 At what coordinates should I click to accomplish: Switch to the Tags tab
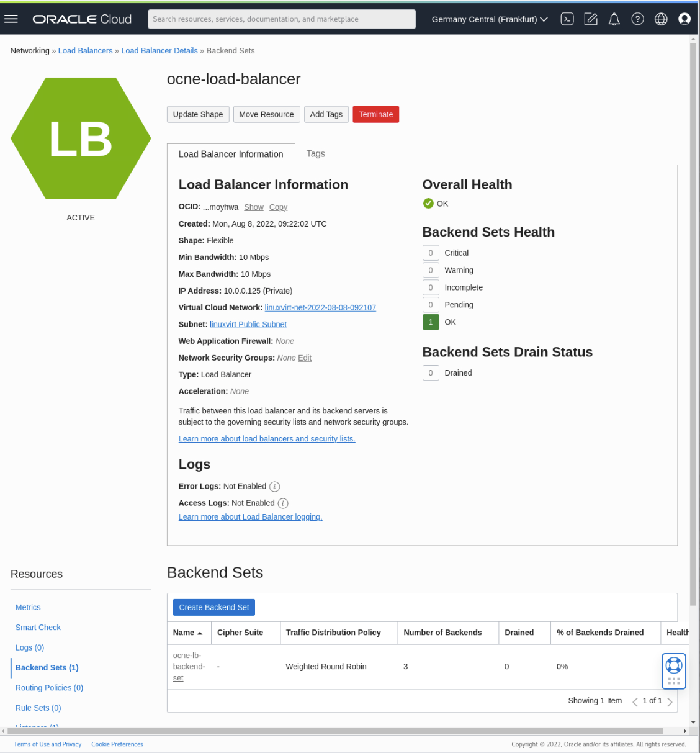(x=315, y=153)
